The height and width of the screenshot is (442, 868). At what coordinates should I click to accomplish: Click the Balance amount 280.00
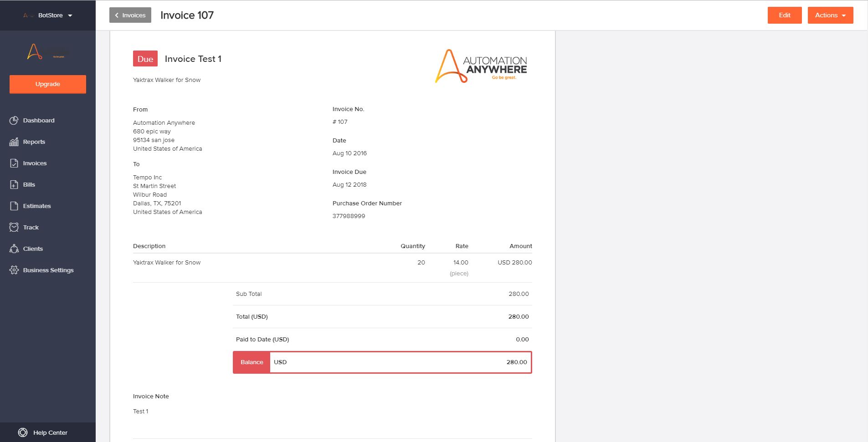tap(517, 362)
